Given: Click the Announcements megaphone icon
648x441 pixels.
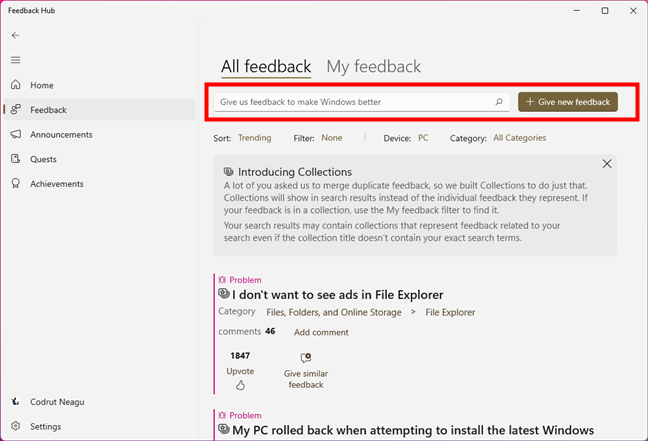Looking at the screenshot, I should pos(15,134).
